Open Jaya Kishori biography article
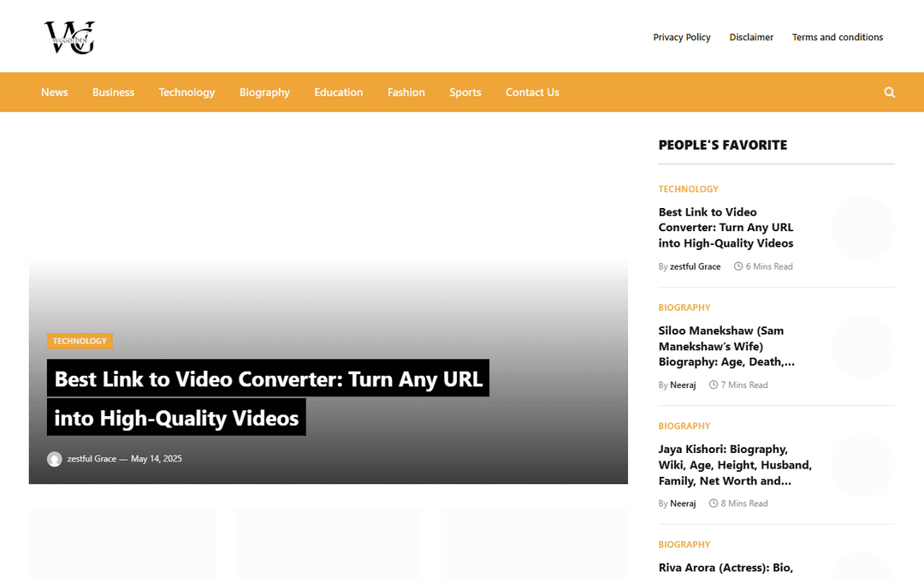924x578 pixels. pos(735,465)
